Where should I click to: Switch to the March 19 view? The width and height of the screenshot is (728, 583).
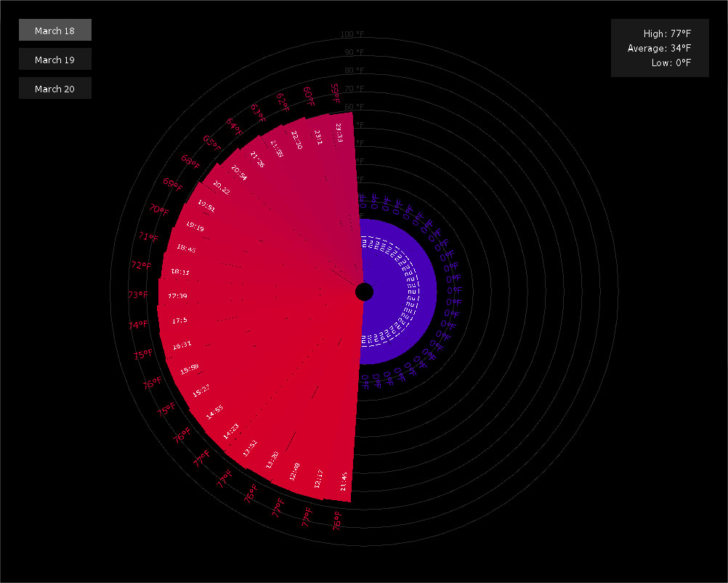coord(54,60)
